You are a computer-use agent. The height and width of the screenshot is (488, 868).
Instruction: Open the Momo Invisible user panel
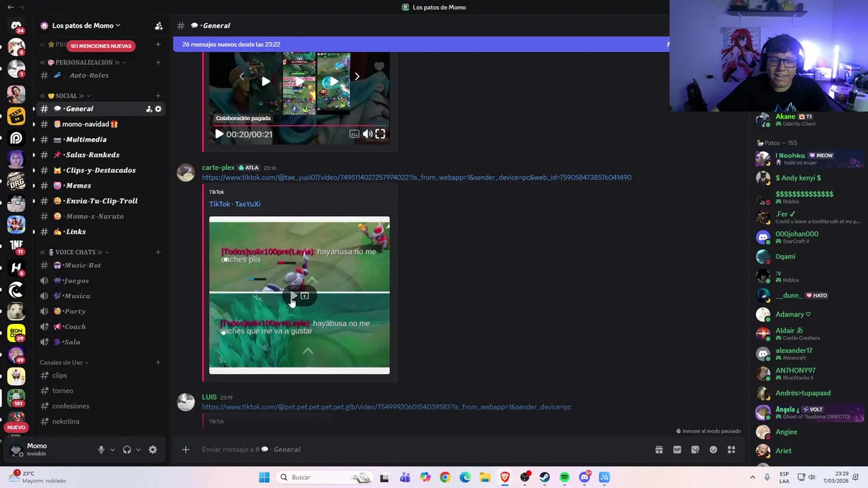(x=49, y=449)
